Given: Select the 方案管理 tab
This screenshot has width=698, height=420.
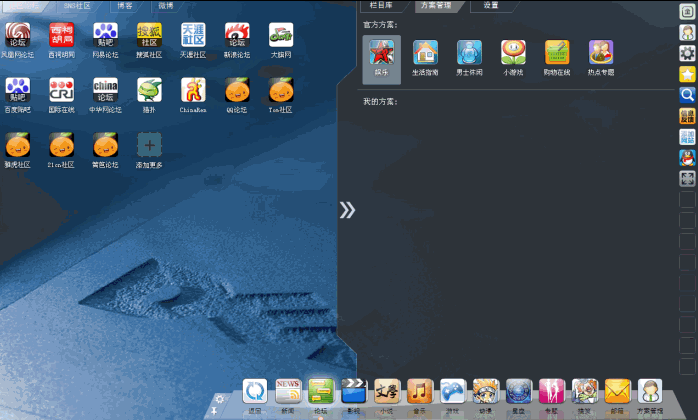Looking at the screenshot, I should (436, 5).
